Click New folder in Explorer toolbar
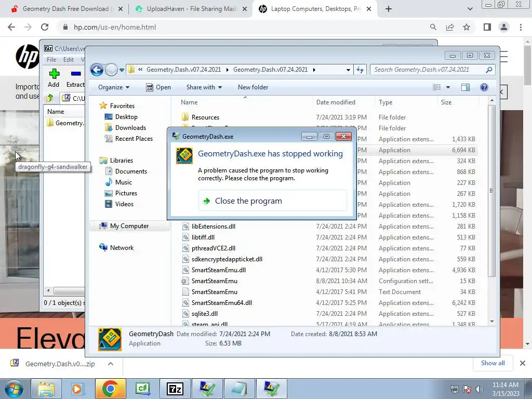The height and width of the screenshot is (399, 532). [x=253, y=87]
